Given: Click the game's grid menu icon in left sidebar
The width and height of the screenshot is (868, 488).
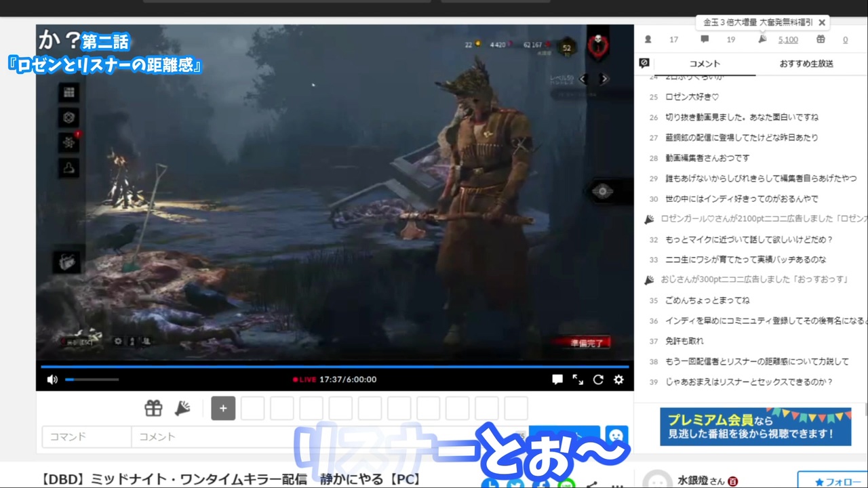Looking at the screenshot, I should coord(68,92).
